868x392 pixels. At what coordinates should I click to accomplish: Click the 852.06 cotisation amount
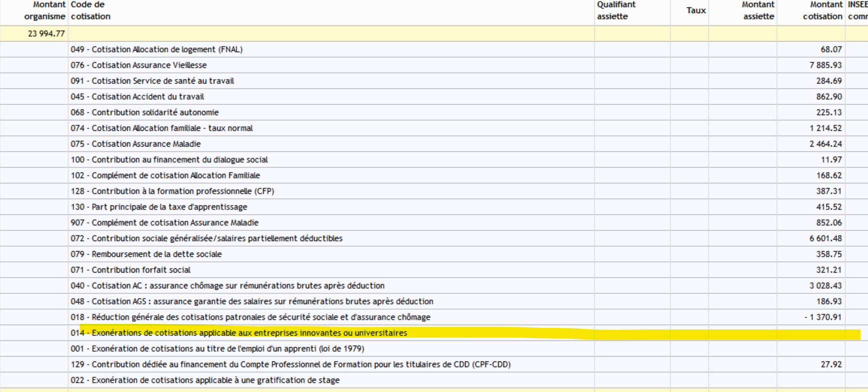coord(829,222)
